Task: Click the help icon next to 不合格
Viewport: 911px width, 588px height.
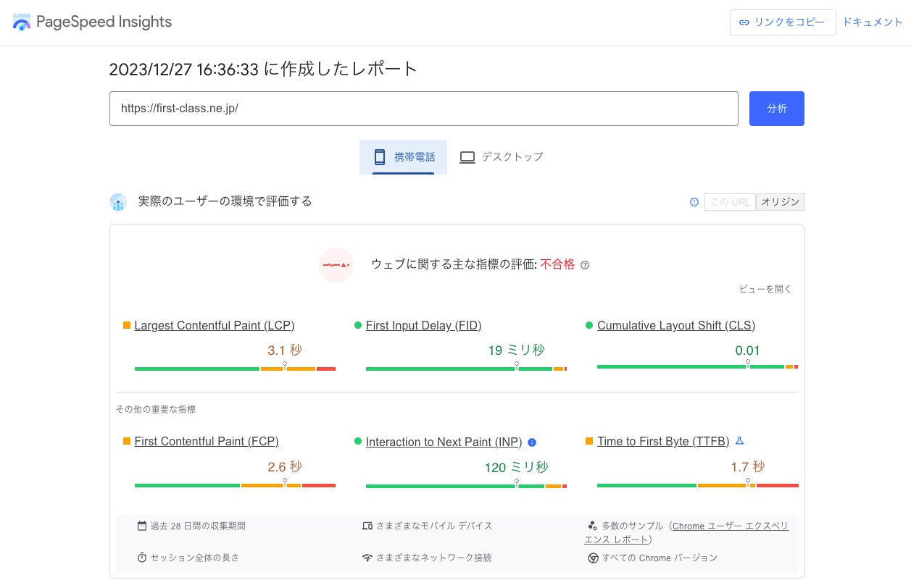Action: [586, 265]
